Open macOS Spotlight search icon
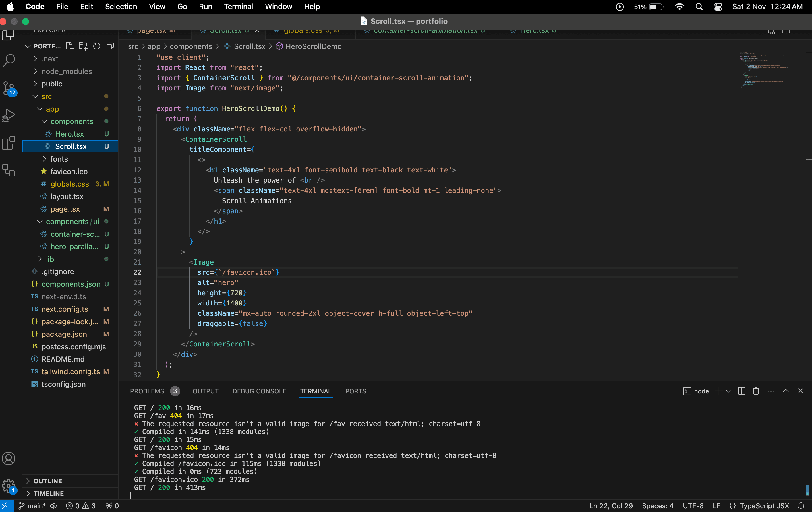Screen dimensions: 812x512 coord(699,7)
